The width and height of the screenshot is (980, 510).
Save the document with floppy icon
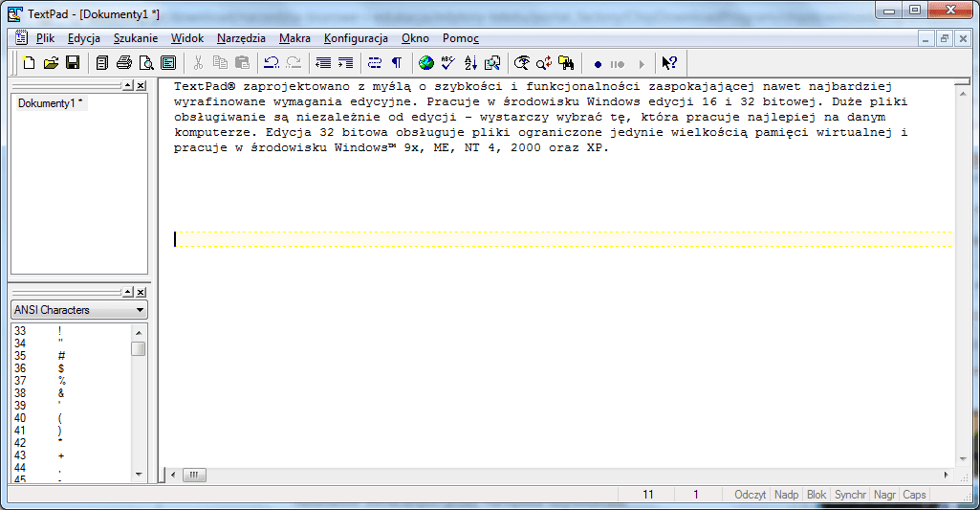coord(73,62)
